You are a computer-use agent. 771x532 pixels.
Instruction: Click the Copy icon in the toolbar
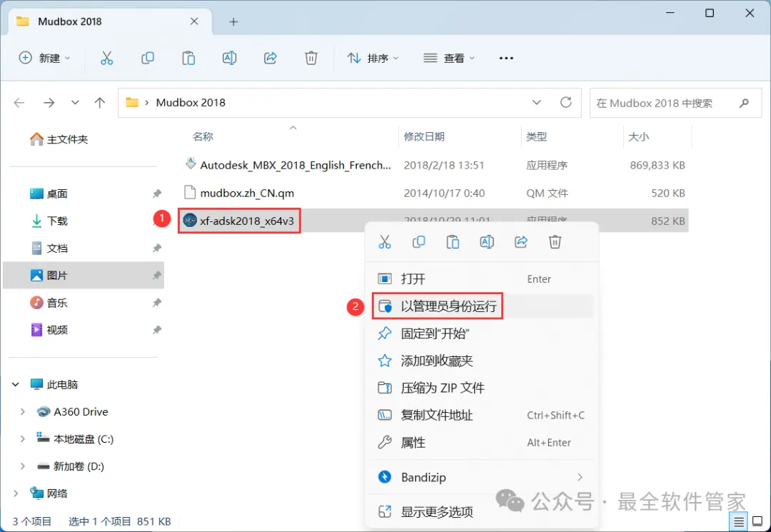148,58
